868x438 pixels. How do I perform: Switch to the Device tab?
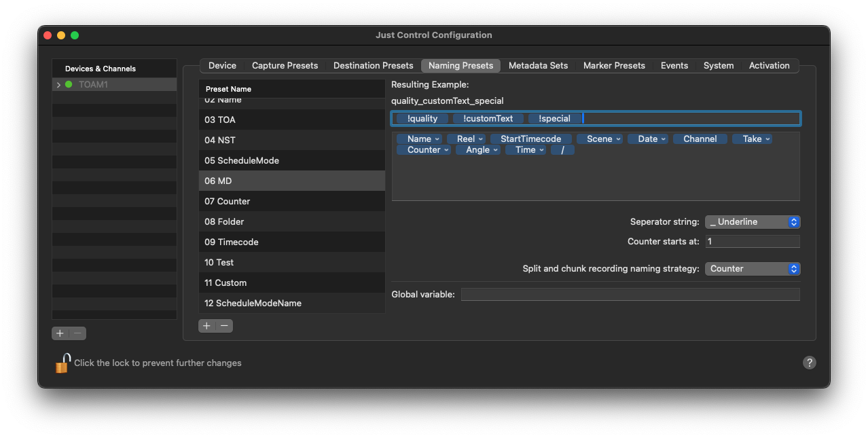tap(222, 66)
